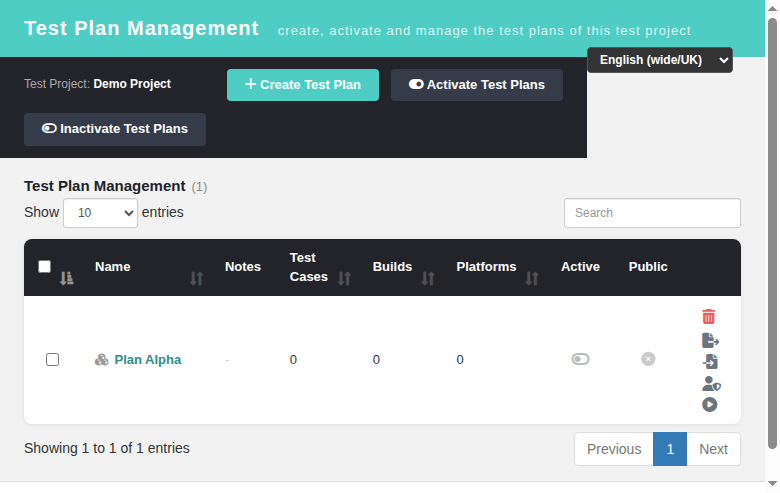780x493 pixels.
Task: Click the Test Plan Management page title
Action: point(142,28)
